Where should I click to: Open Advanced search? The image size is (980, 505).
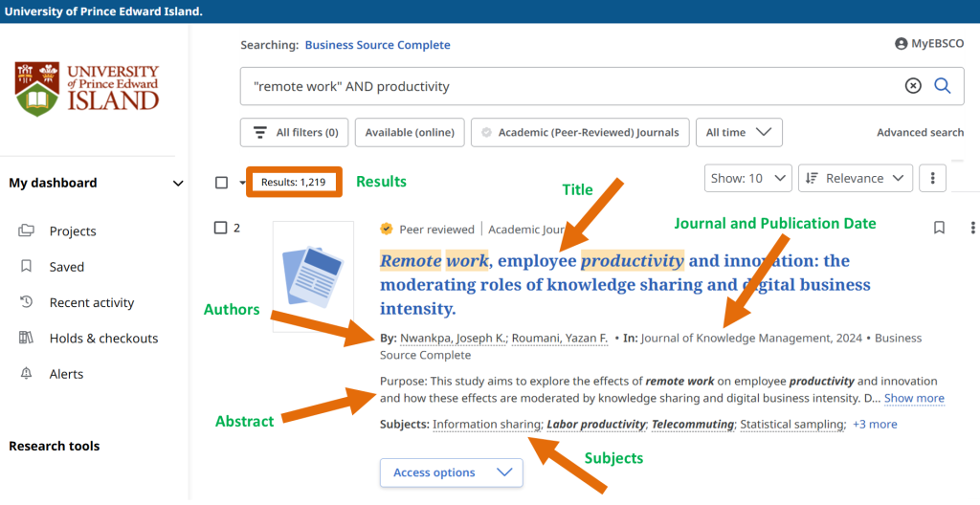tap(920, 133)
